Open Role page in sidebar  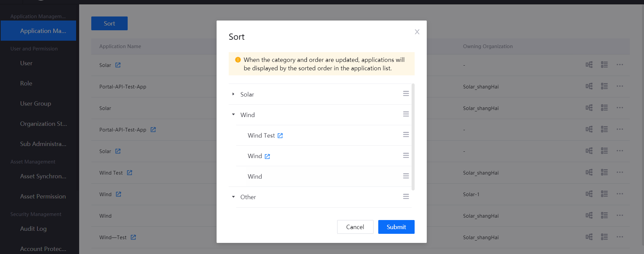click(26, 83)
